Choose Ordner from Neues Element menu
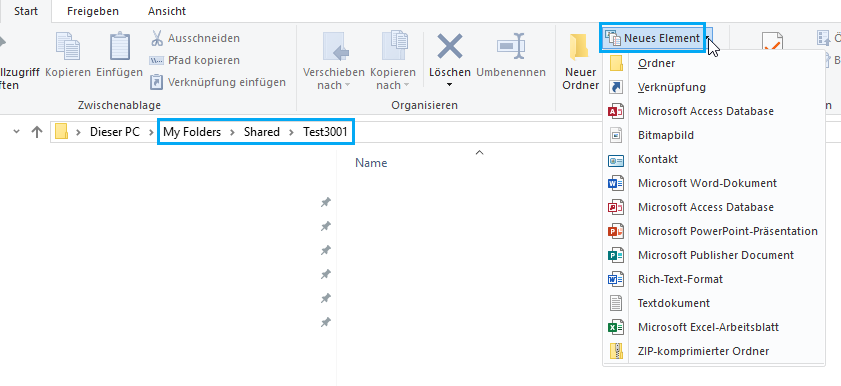 point(713,63)
